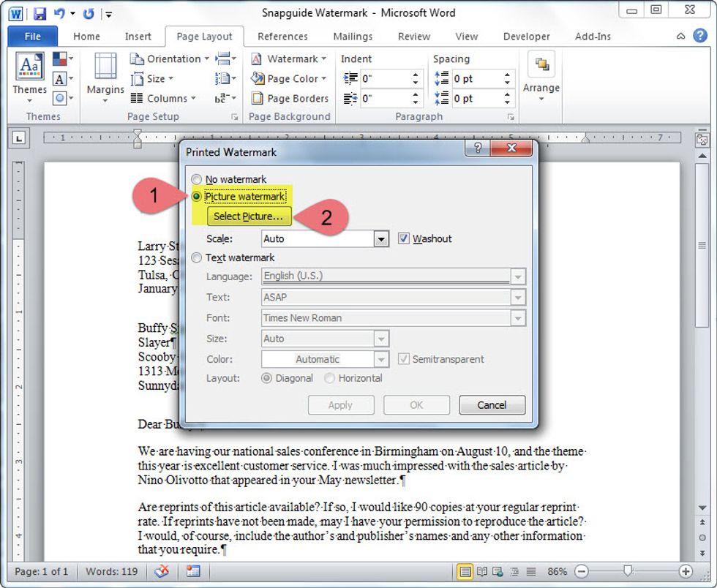Screen dimensions: 717x588
Task: Uncheck the Washout checkbox
Action: (x=403, y=238)
